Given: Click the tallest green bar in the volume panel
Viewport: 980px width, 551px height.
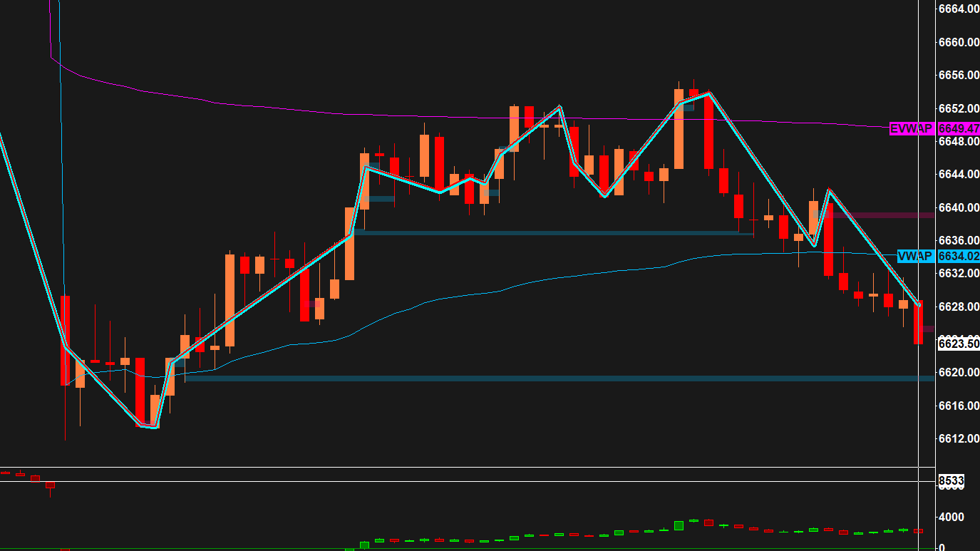Looking at the screenshot, I should 679,525.
